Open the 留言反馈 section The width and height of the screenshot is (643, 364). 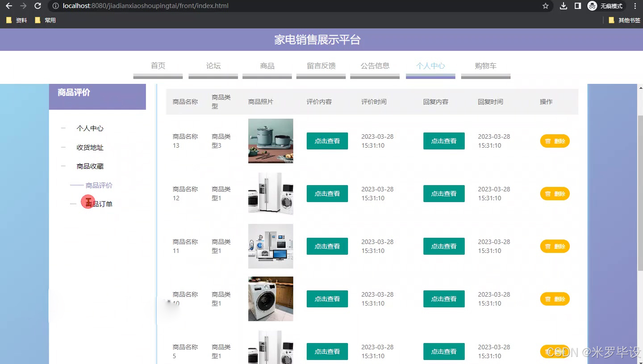[x=321, y=66]
